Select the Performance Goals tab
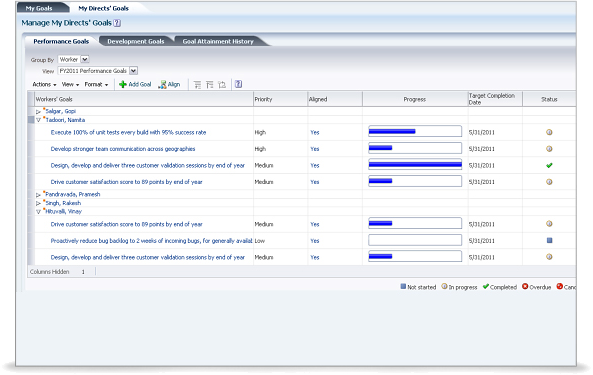This screenshot has height=375, width=593. (x=61, y=41)
